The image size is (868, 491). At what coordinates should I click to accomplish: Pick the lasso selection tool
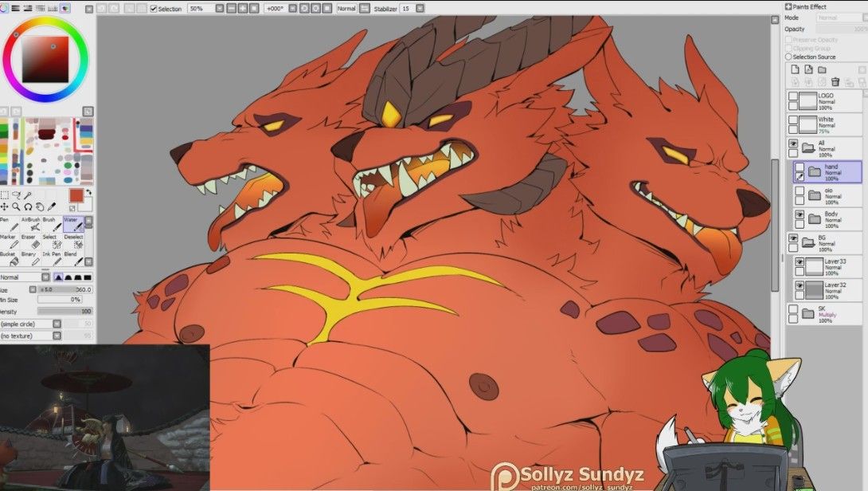tap(16, 195)
